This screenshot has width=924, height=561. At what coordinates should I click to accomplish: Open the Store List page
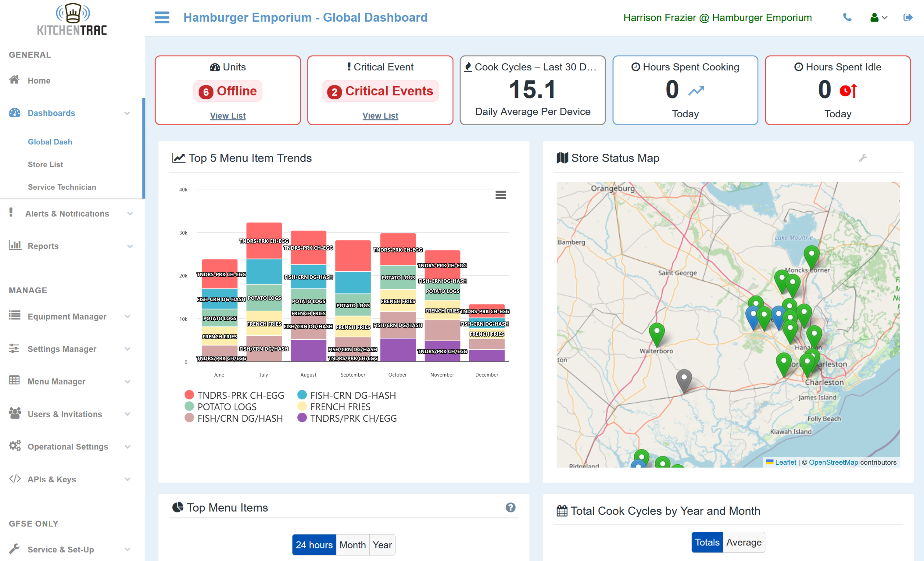point(45,165)
